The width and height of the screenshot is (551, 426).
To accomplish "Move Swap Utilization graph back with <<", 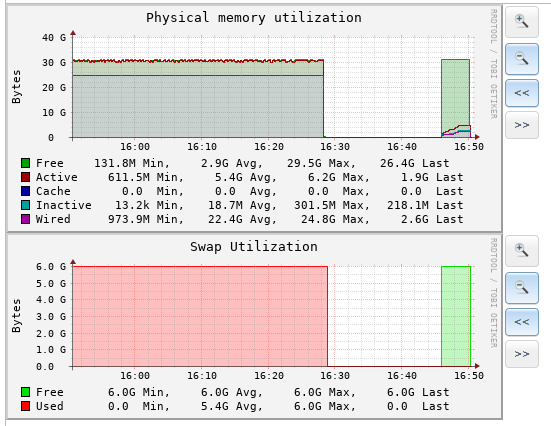I will tap(522, 322).
